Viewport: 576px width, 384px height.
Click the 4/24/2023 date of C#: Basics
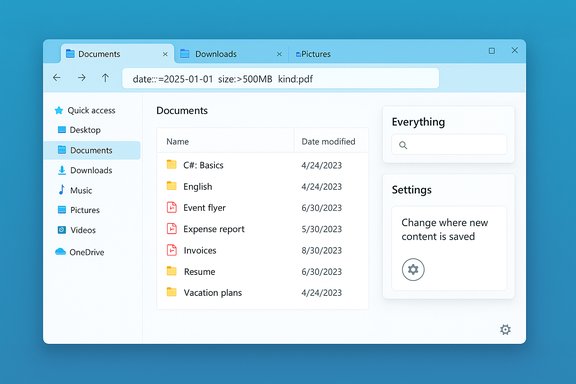pos(321,165)
